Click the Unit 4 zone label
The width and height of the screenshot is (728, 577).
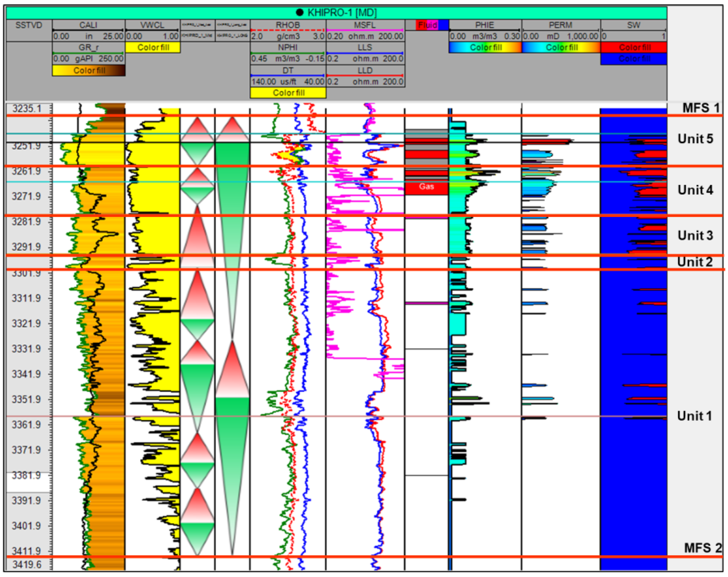click(x=695, y=190)
